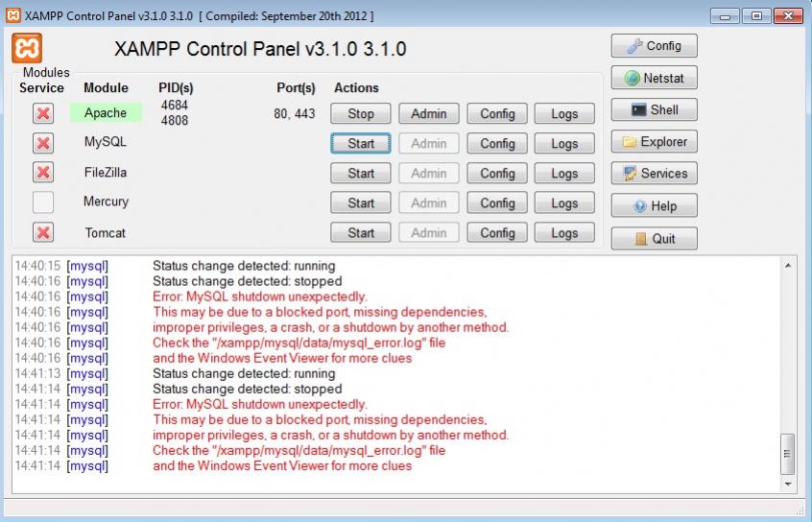Image resolution: width=812 pixels, height=522 pixels.
Task: Click 14:41:13 Status change detected: running line
Action: pyautogui.click(x=175, y=373)
